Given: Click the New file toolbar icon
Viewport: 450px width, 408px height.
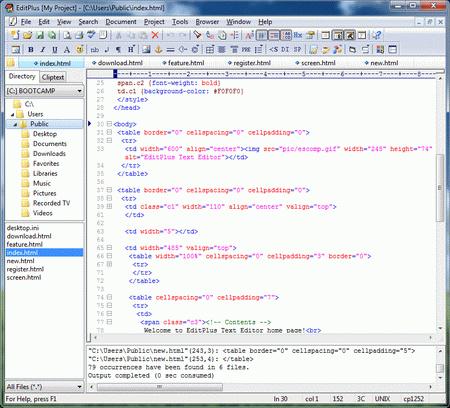Looking at the screenshot, I should point(15,35).
